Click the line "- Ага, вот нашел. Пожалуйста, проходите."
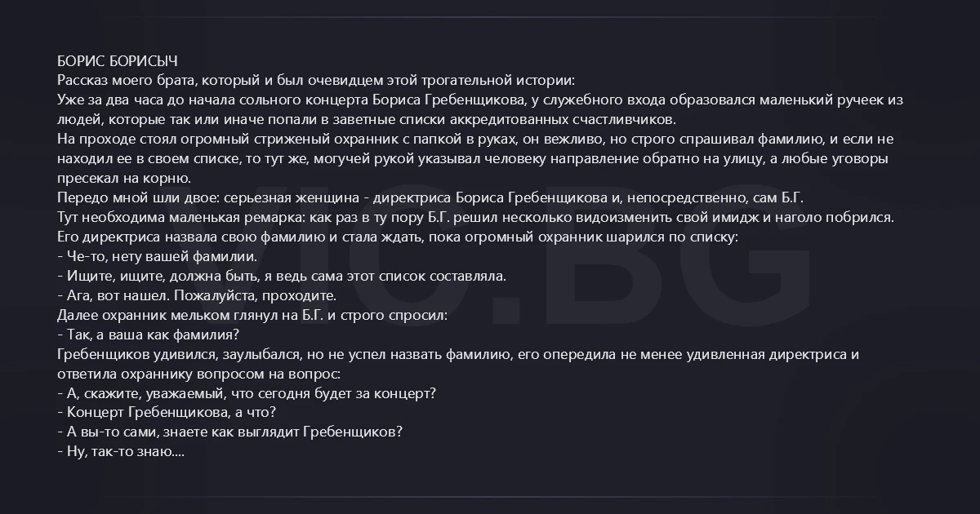The height and width of the screenshot is (514, 980). click(197, 296)
